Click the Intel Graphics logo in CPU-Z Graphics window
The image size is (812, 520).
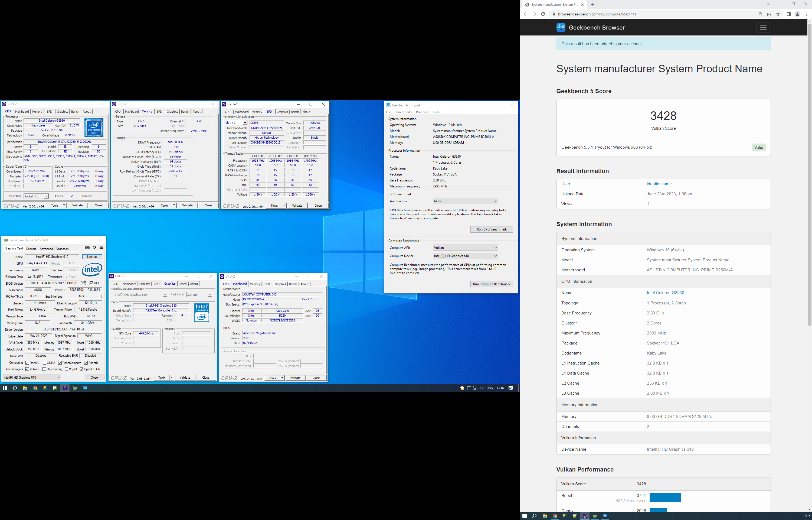click(202, 312)
